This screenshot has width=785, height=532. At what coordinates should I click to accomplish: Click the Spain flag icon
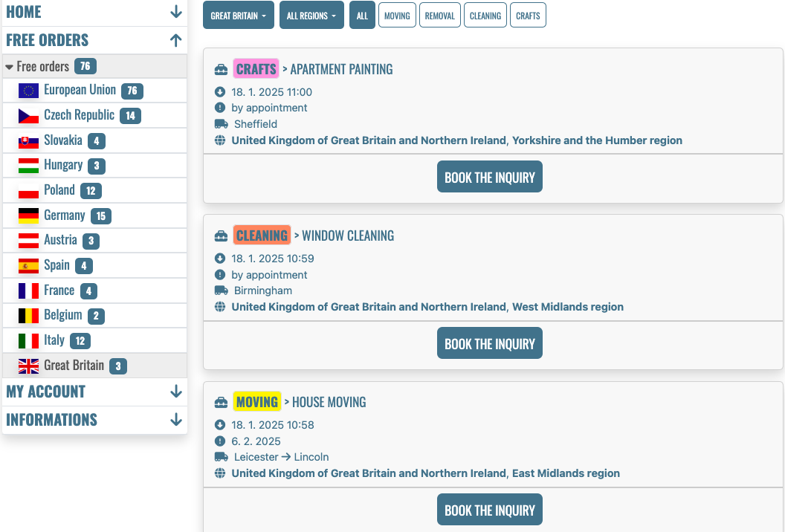[x=28, y=266]
